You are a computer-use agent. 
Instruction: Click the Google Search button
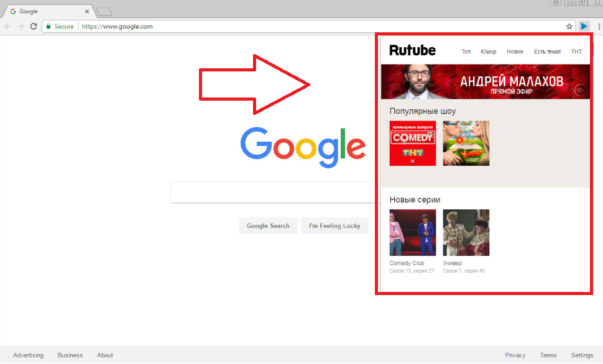click(268, 225)
